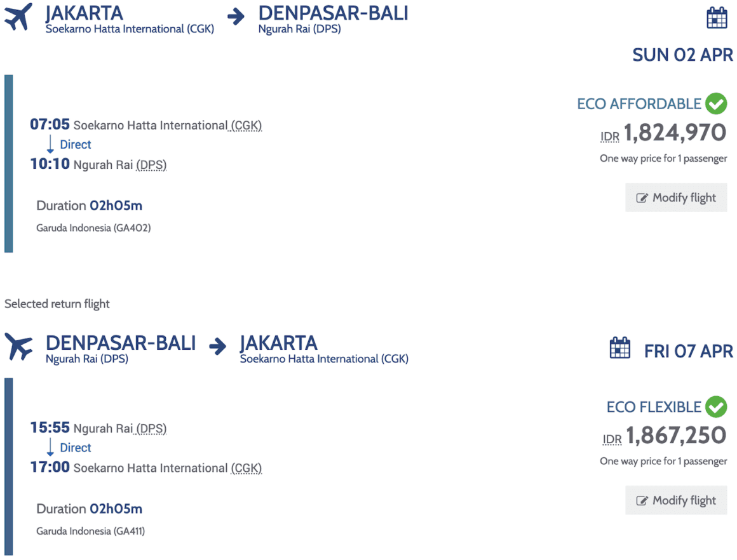Click the CGK abbreviation on the 07:05 departure line
Screen dimensions: 737x560
coord(247,126)
